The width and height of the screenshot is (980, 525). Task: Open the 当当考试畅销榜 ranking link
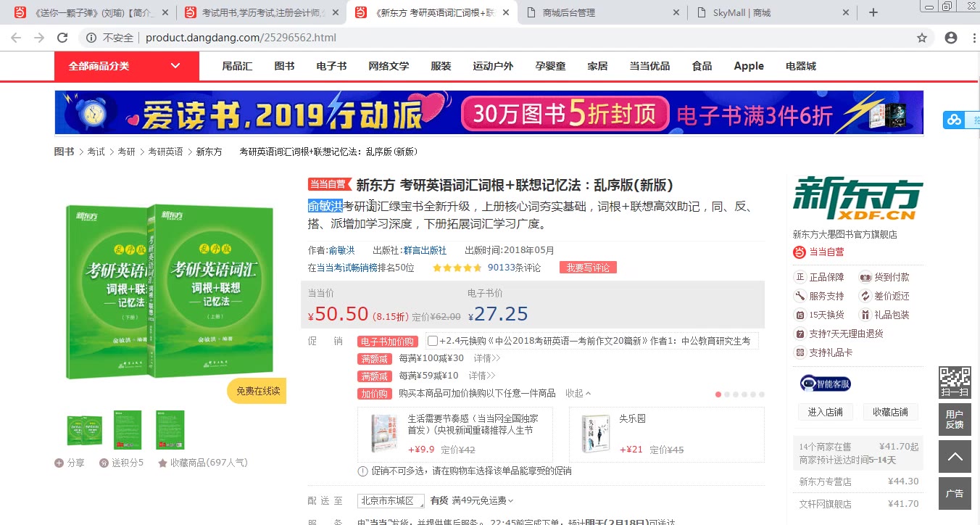347,268
